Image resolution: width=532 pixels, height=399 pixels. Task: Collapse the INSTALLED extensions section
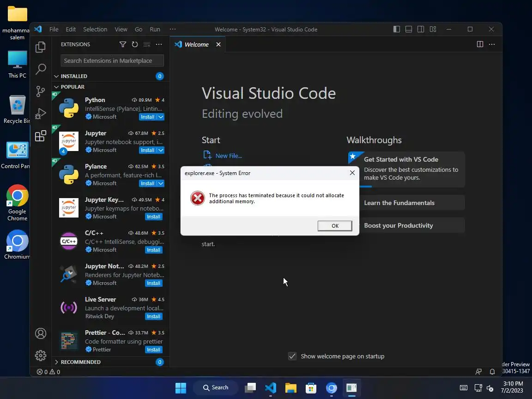[56, 76]
